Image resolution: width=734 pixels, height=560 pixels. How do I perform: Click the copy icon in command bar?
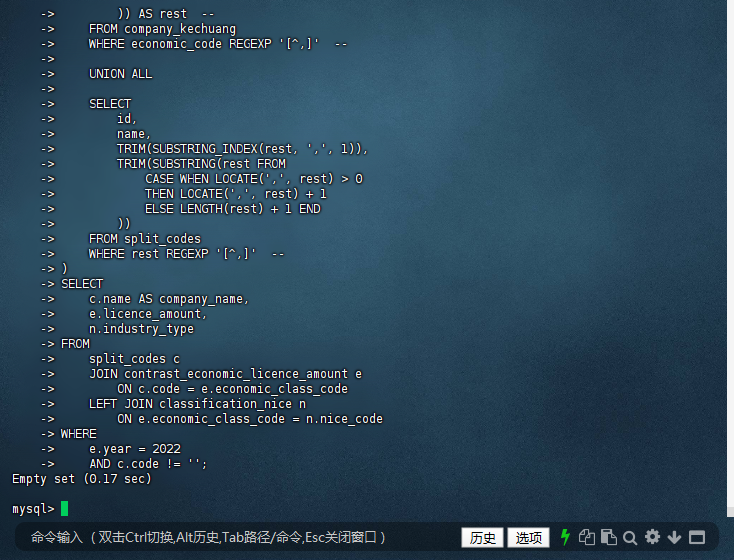pyautogui.click(x=587, y=537)
